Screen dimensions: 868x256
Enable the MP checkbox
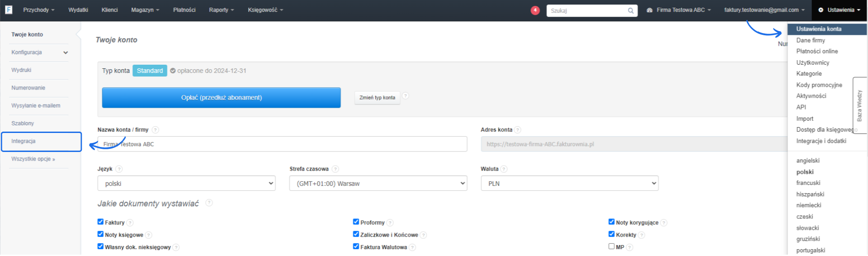[611, 247]
